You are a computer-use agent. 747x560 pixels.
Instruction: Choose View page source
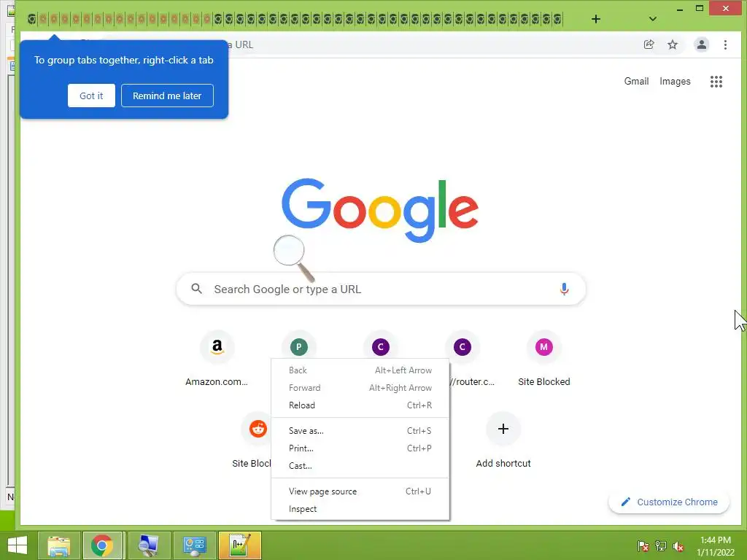point(360,491)
